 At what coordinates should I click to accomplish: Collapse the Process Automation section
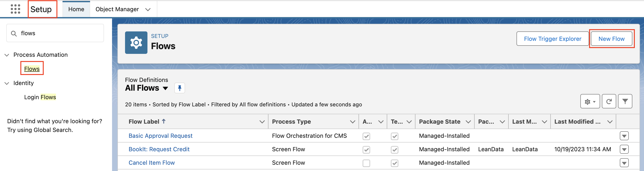(7, 55)
